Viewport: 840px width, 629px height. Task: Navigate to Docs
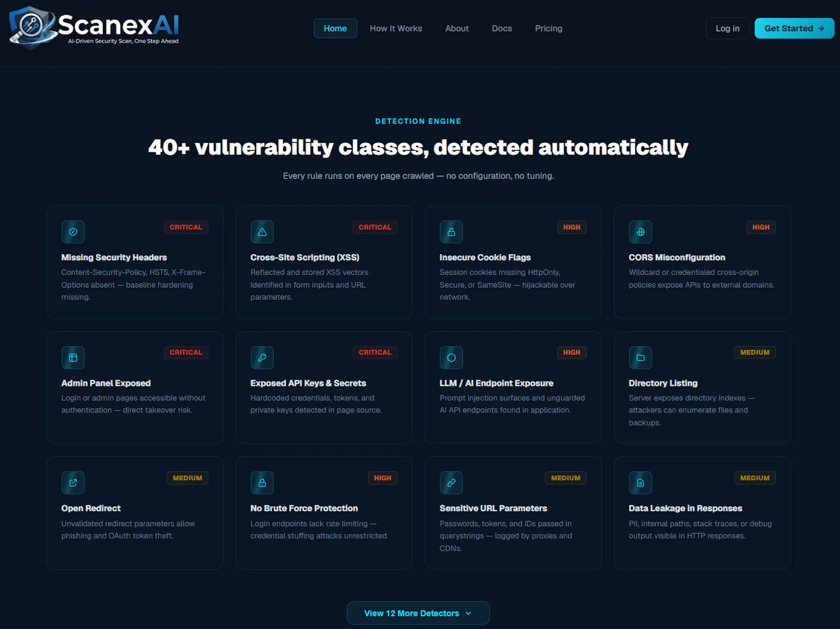502,28
